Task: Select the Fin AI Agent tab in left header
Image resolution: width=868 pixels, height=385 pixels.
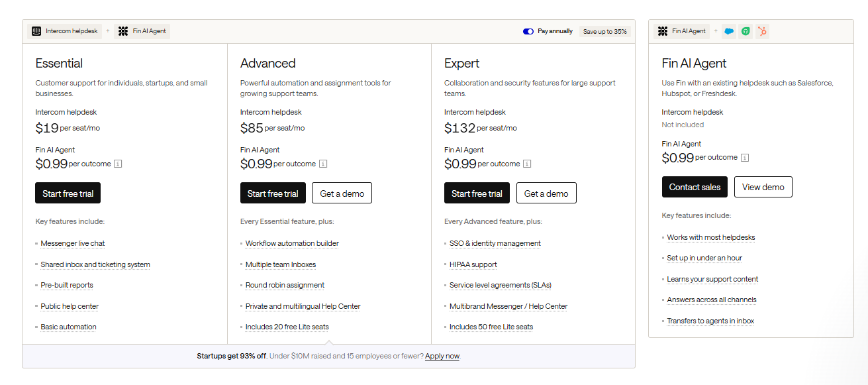Action: (142, 31)
